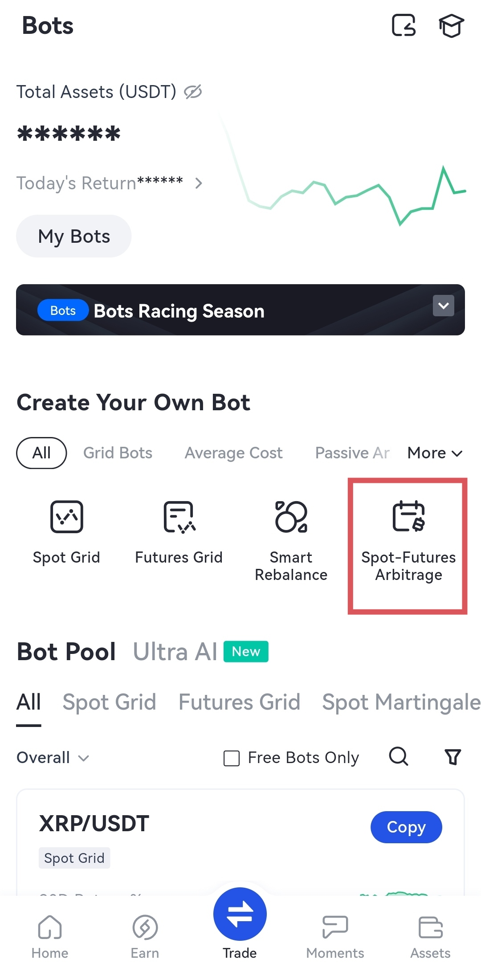Select Futures Grid tab in Bot Pool

pos(239,702)
